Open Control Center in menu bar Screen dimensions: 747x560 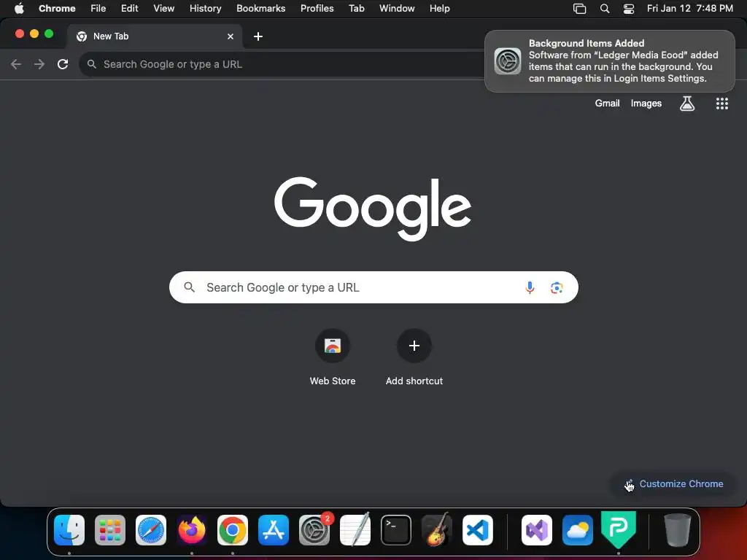pyautogui.click(x=629, y=9)
